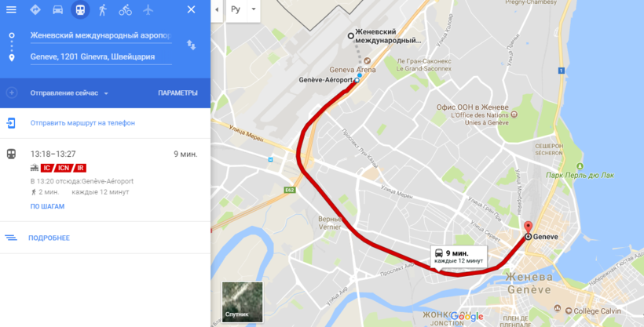Swap origin and destination points
644x327 pixels.
click(x=191, y=45)
